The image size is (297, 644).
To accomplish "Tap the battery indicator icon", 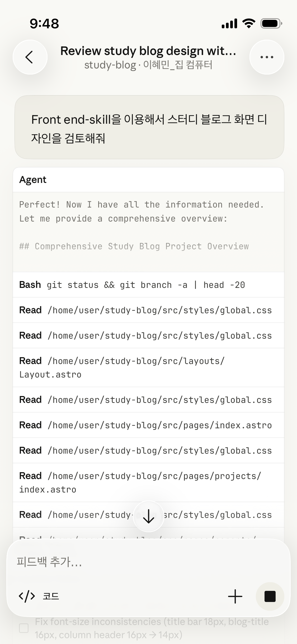I will [271, 24].
